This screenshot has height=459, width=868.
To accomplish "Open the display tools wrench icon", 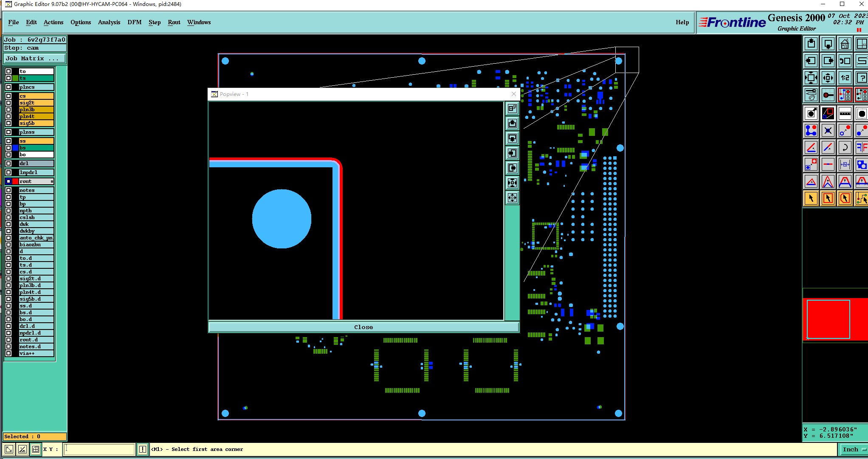I will click(811, 95).
